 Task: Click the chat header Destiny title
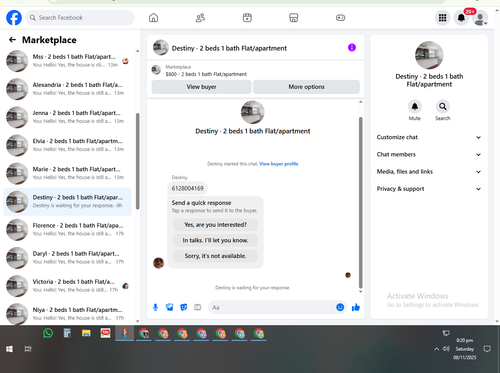coord(229,48)
